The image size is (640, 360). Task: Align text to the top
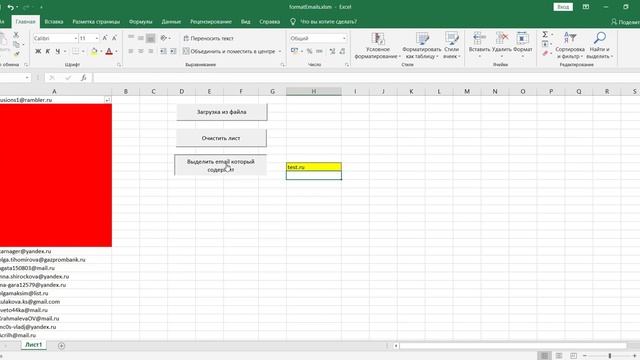pyautogui.click(x=131, y=38)
